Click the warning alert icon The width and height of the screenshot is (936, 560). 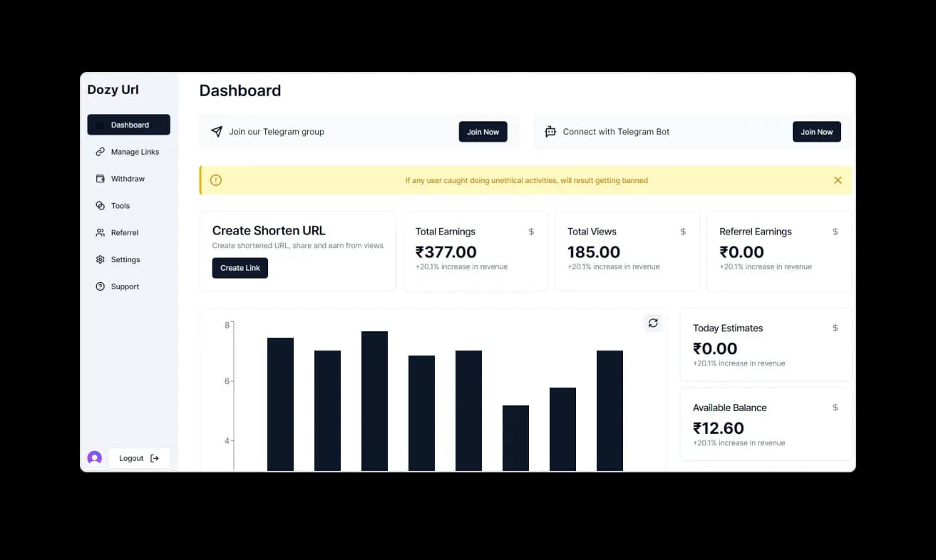[216, 180]
